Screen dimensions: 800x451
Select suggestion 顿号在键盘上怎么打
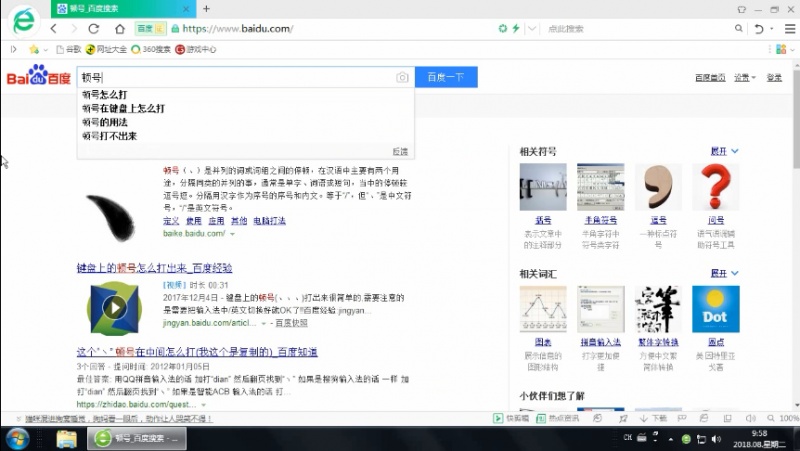click(123, 109)
